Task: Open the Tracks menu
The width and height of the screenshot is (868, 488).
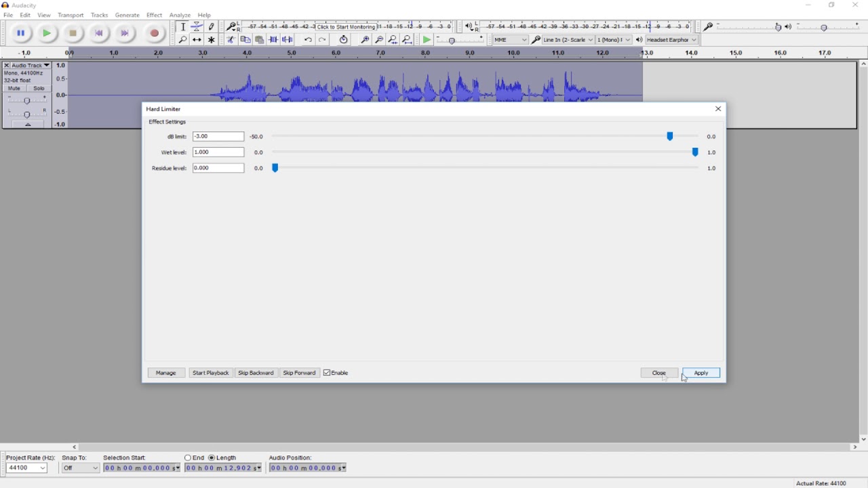Action: pyautogui.click(x=99, y=15)
